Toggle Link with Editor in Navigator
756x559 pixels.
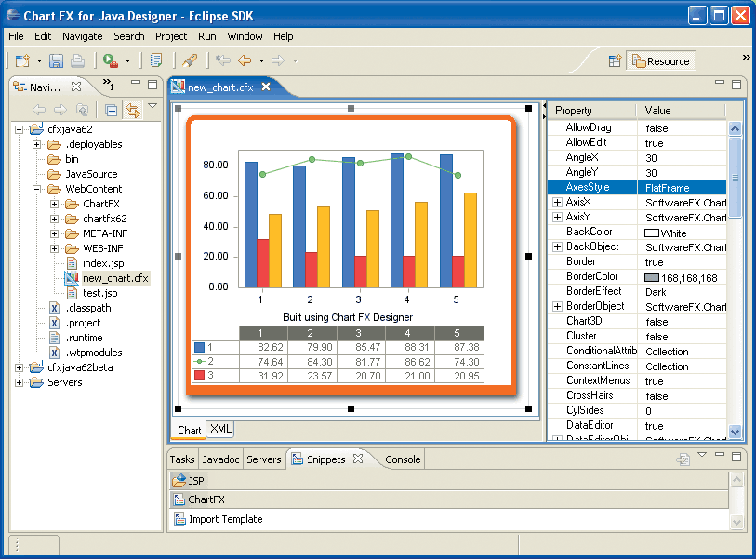(132, 110)
